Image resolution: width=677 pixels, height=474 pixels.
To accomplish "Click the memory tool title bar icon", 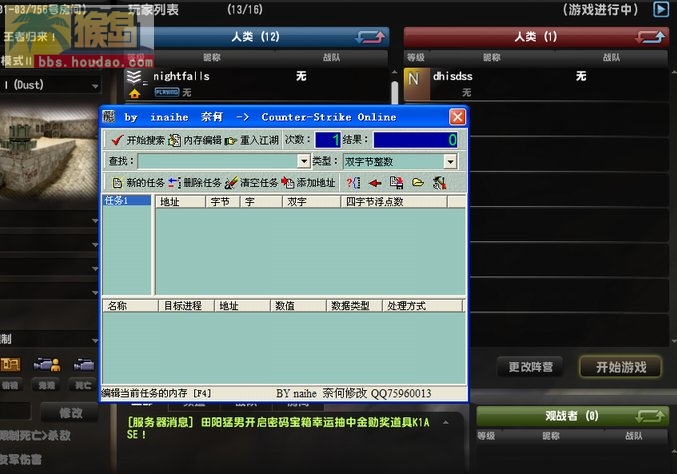I will point(109,117).
